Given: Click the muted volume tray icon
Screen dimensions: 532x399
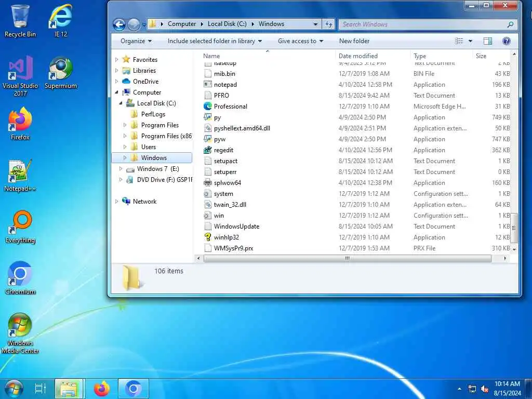Looking at the screenshot, I should [485, 389].
